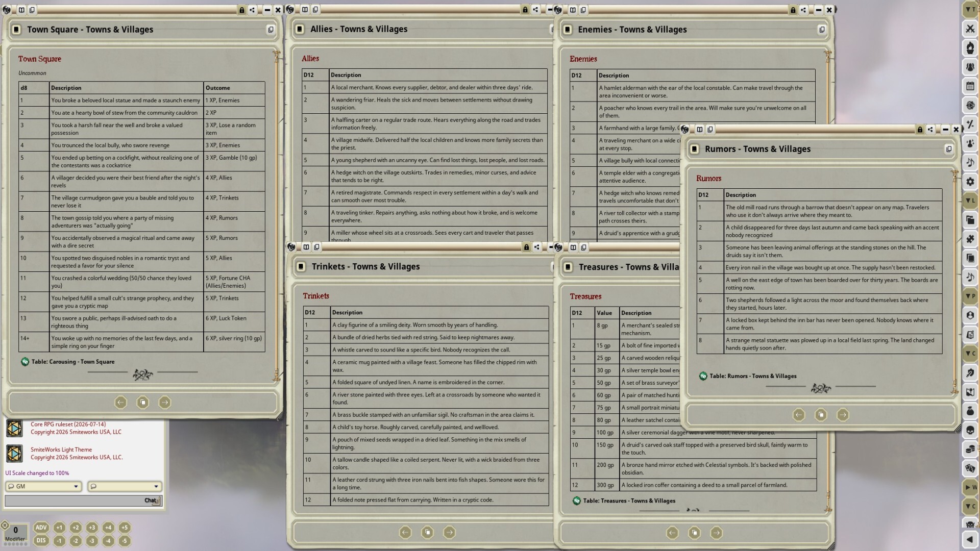Open the Extensions puzzle-piece sidebar icon
The height and width of the screenshot is (551, 980).
970,239
